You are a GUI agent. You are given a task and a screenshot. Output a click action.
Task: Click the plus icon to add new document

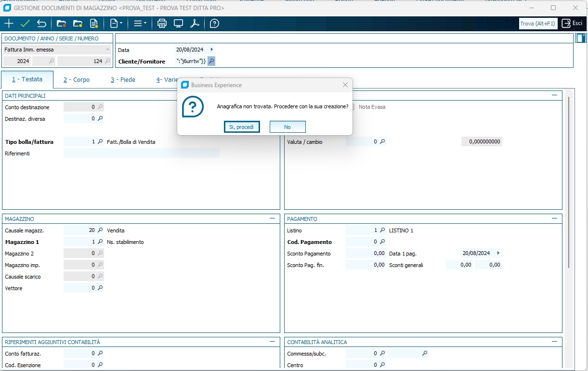click(x=9, y=24)
